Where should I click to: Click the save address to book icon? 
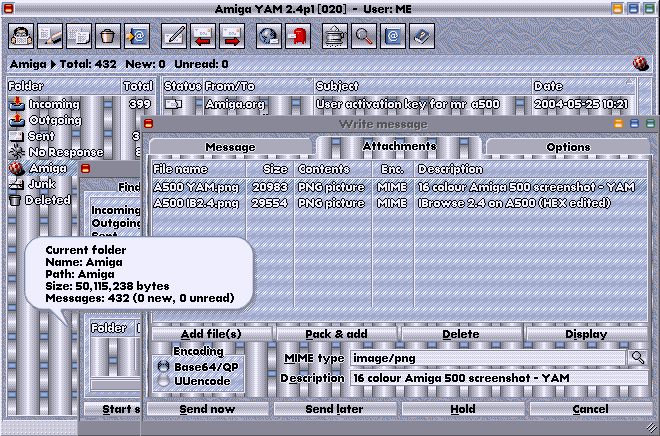pos(137,36)
